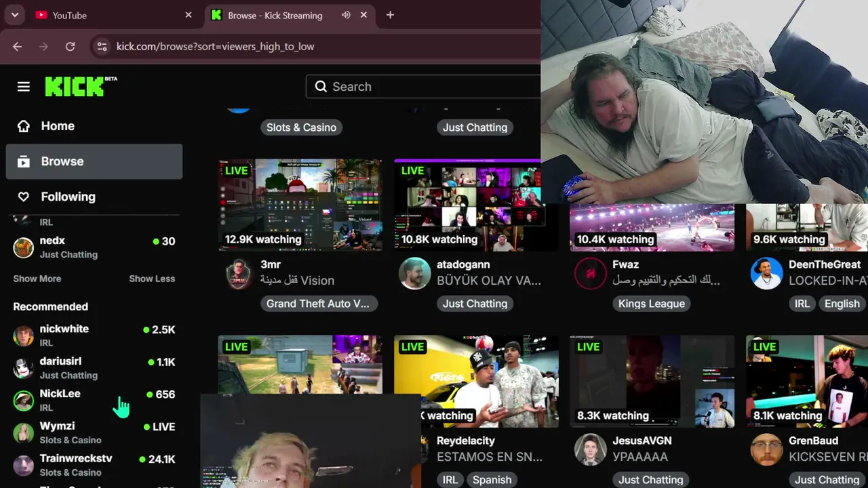Open 3mr's live stream thumbnail
This screenshot has width=868, height=488.
[300, 205]
